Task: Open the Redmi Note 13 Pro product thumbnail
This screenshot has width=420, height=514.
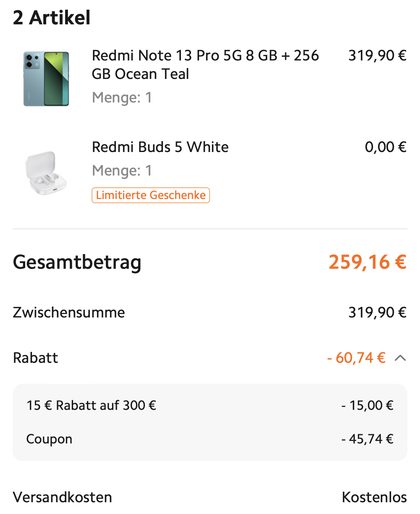Action: point(46,79)
